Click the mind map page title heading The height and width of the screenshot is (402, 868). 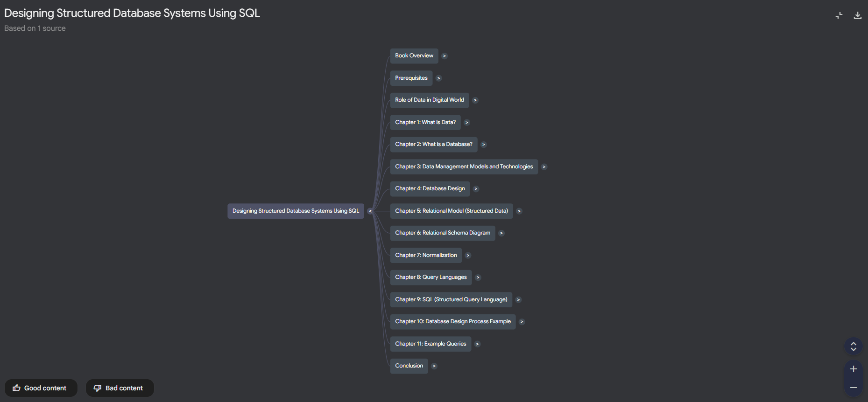point(132,13)
